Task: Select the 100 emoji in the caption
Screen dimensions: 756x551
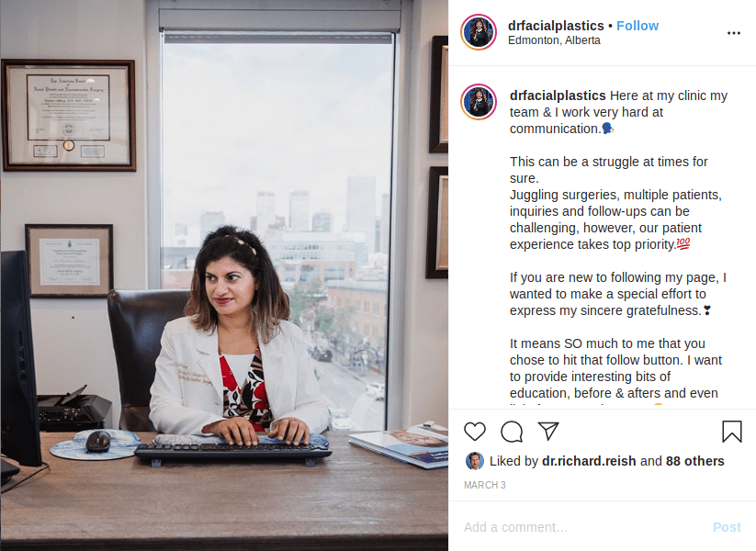Action: point(683,244)
